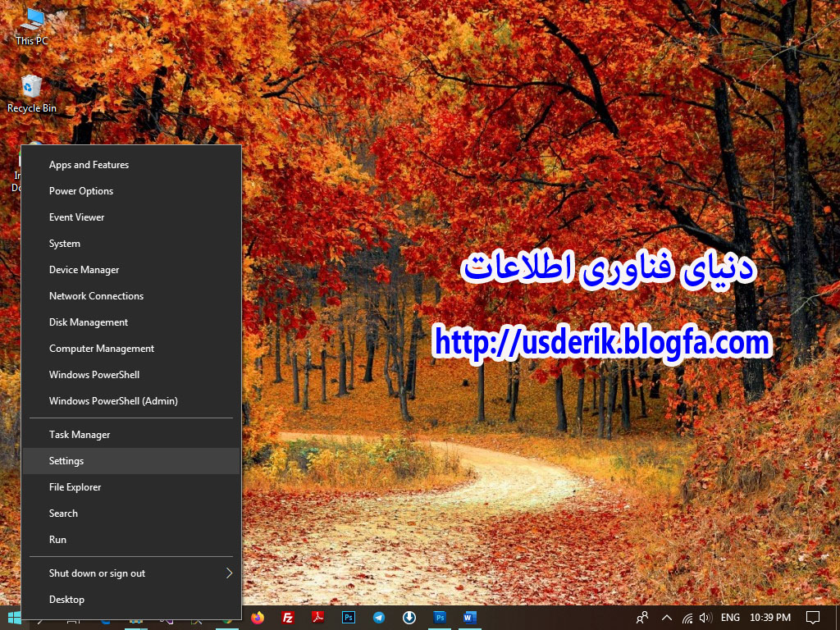Switch the ENG input language indicator

point(729,618)
